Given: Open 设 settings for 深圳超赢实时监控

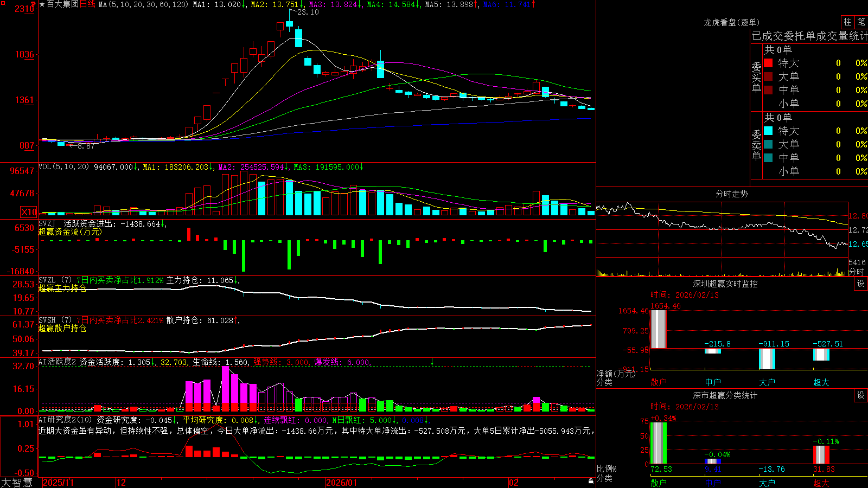Looking at the screenshot, I should (861, 284).
